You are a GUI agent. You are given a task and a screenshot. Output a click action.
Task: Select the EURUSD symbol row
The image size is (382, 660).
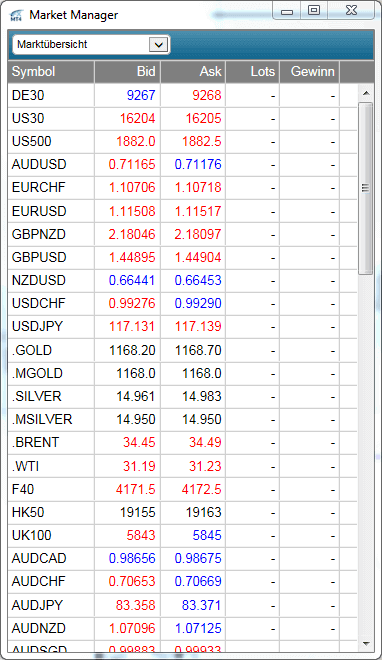182,211
